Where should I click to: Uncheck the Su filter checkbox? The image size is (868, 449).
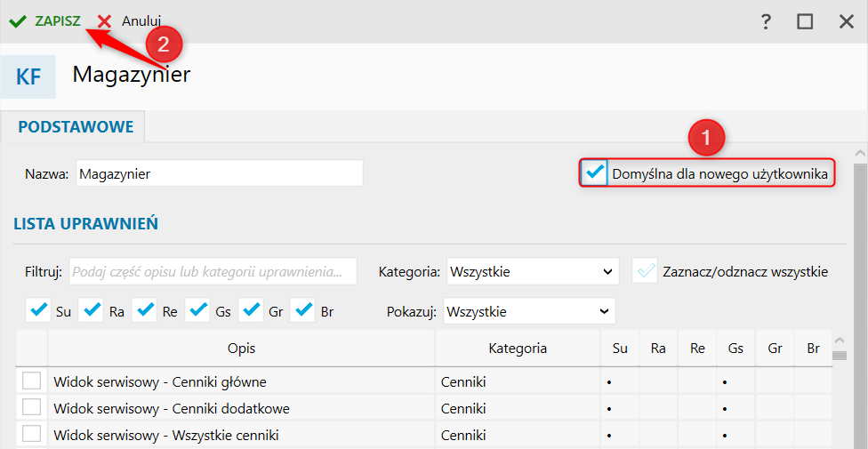pyautogui.click(x=38, y=310)
